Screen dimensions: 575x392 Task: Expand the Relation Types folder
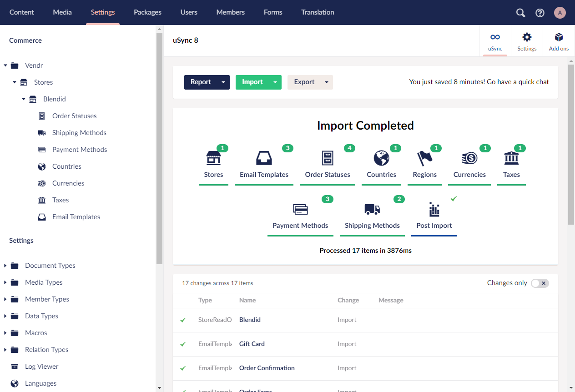[5, 350]
